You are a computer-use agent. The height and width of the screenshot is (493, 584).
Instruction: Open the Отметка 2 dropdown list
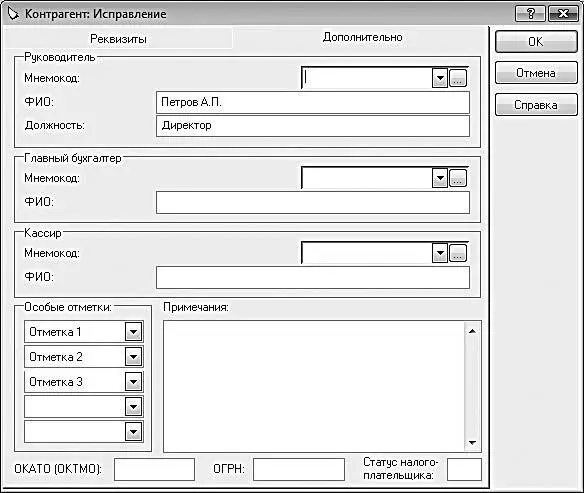[133, 357]
